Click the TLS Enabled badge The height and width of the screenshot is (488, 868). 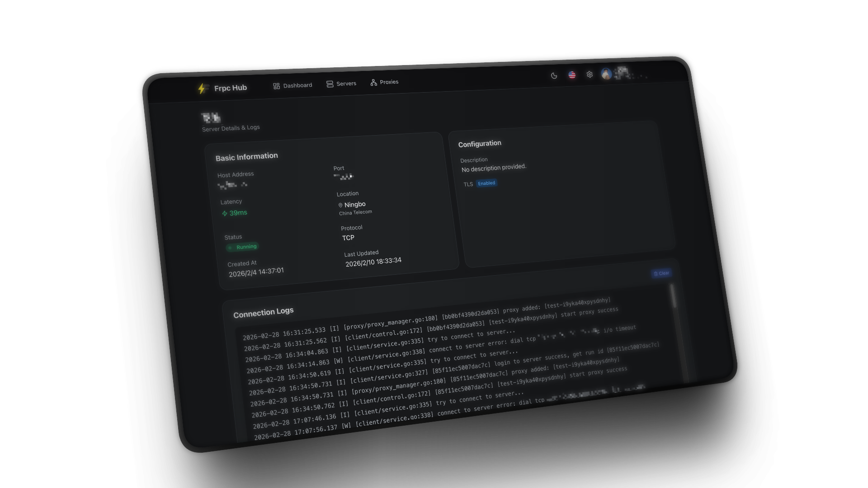[486, 183]
